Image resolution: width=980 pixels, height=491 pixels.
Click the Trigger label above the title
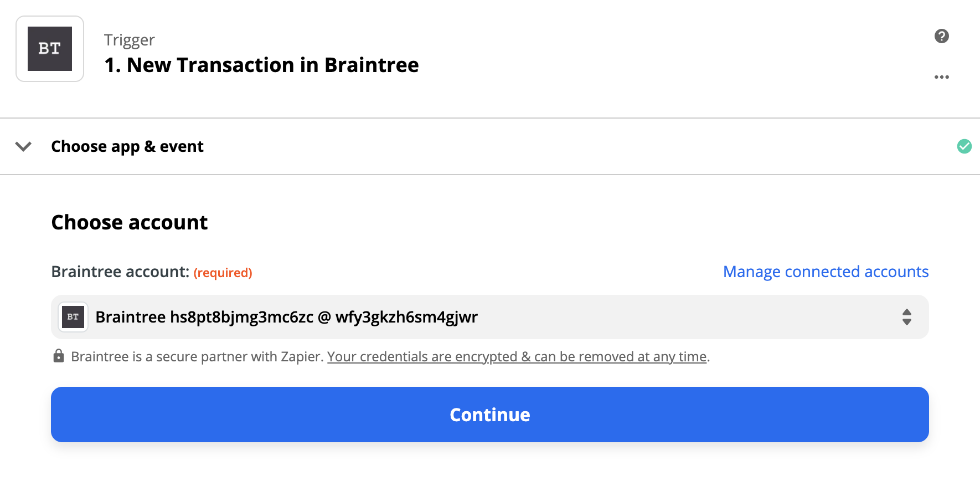[129, 39]
